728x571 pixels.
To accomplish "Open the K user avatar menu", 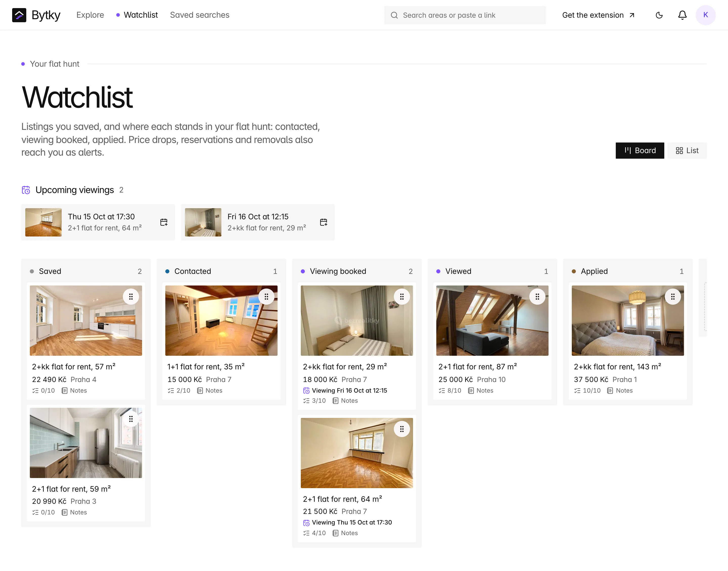I will (705, 15).
